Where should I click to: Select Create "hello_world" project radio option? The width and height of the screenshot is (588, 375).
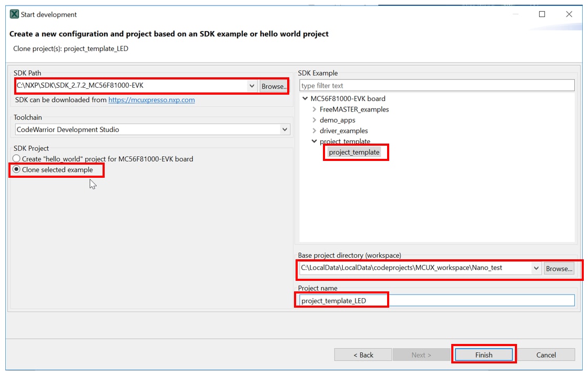[17, 159]
